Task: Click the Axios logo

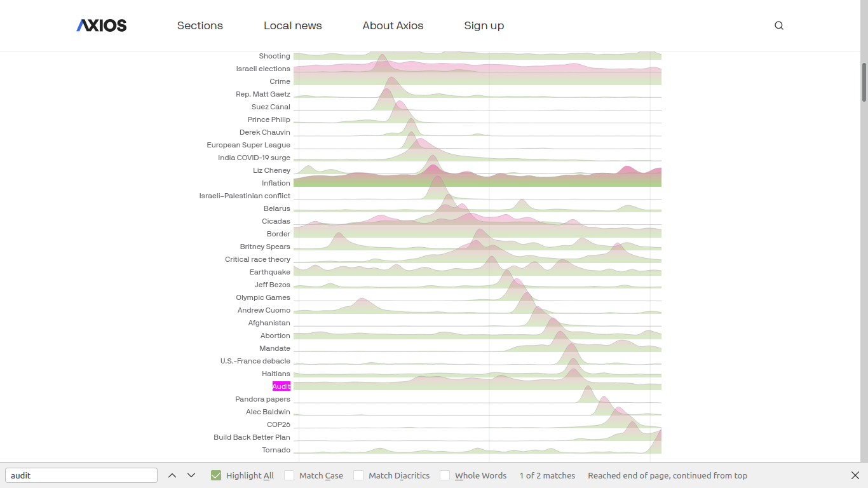Action: point(102,25)
